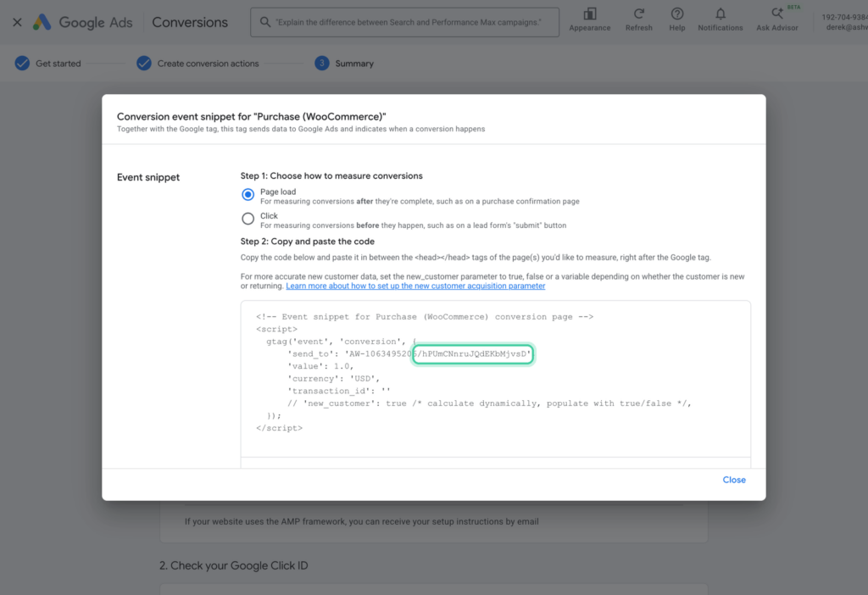Click the 'transaction_id' code line
868x595 pixels.
pos(339,391)
